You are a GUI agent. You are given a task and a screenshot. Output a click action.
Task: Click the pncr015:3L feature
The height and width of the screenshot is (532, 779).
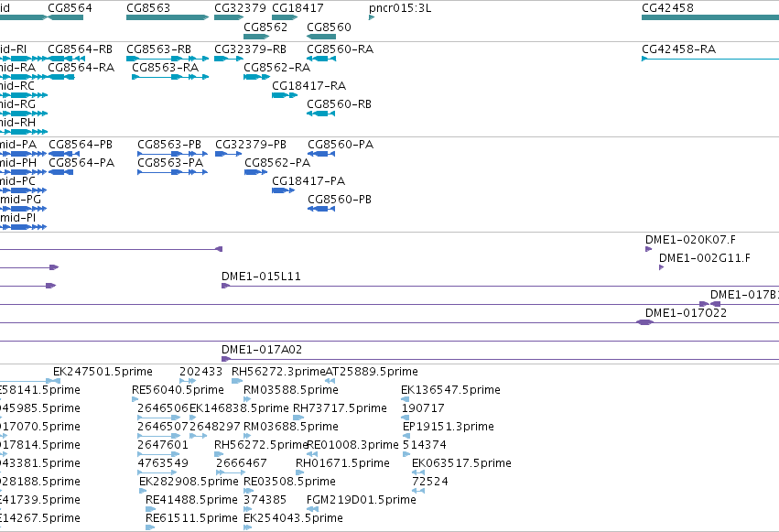click(x=372, y=17)
